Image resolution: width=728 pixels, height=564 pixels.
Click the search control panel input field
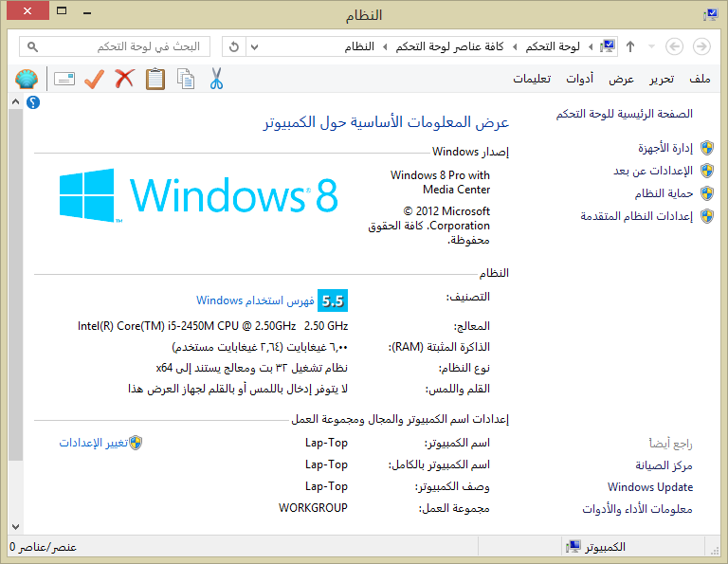click(x=115, y=46)
